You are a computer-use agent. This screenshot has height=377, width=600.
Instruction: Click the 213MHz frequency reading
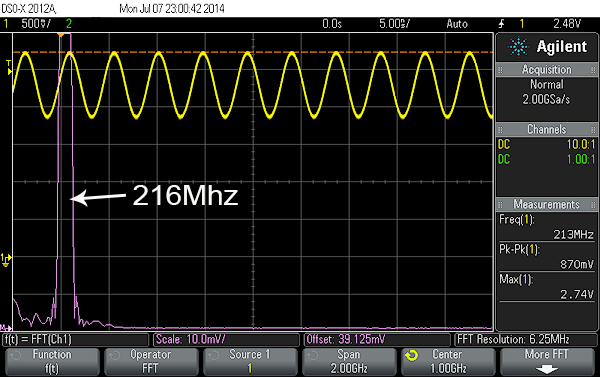coord(573,234)
